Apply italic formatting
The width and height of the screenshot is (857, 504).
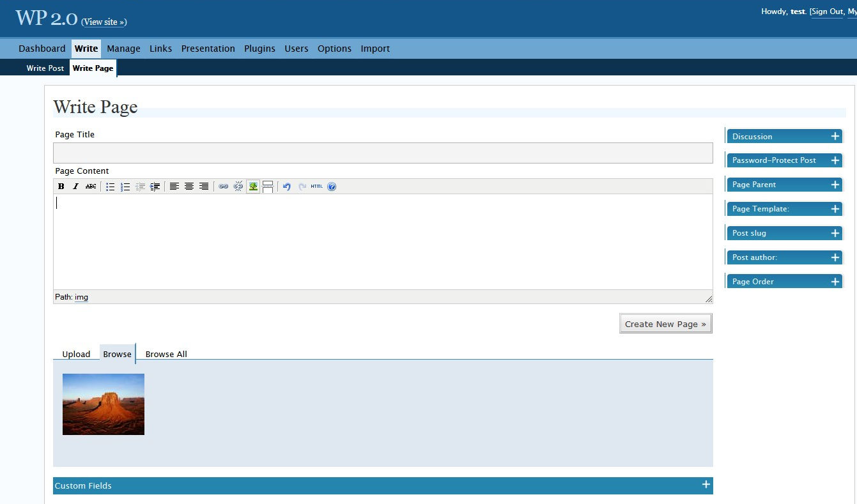coord(75,186)
